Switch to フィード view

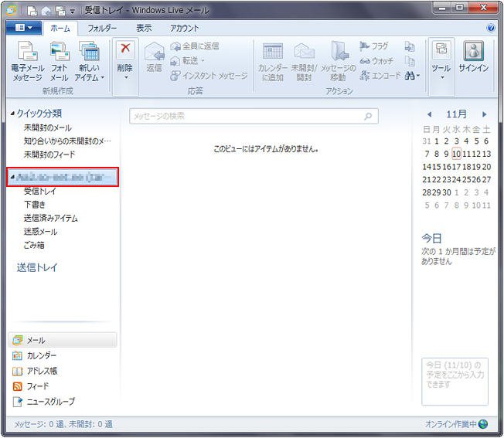pos(31,386)
